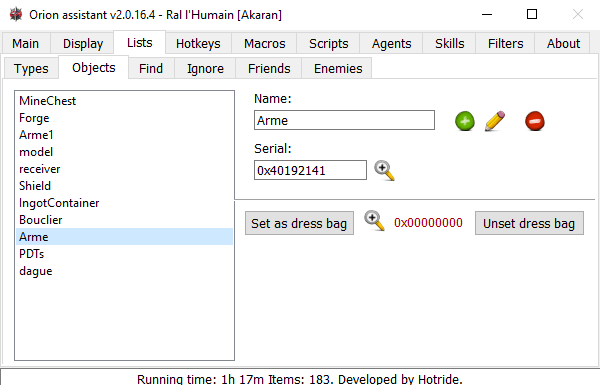The height and width of the screenshot is (385, 600).
Task: Click the green add object icon
Action: coord(465,121)
